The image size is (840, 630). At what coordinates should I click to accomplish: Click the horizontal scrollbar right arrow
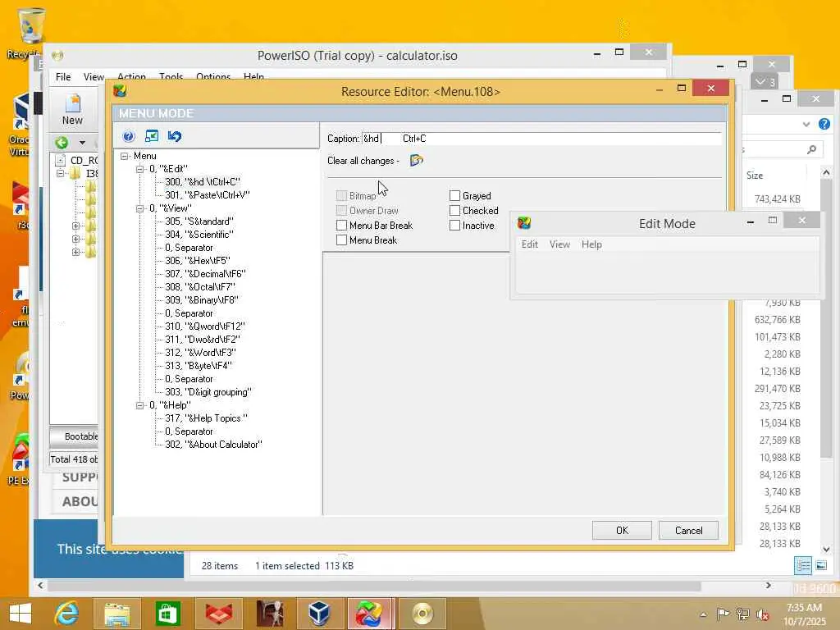[x=768, y=586]
